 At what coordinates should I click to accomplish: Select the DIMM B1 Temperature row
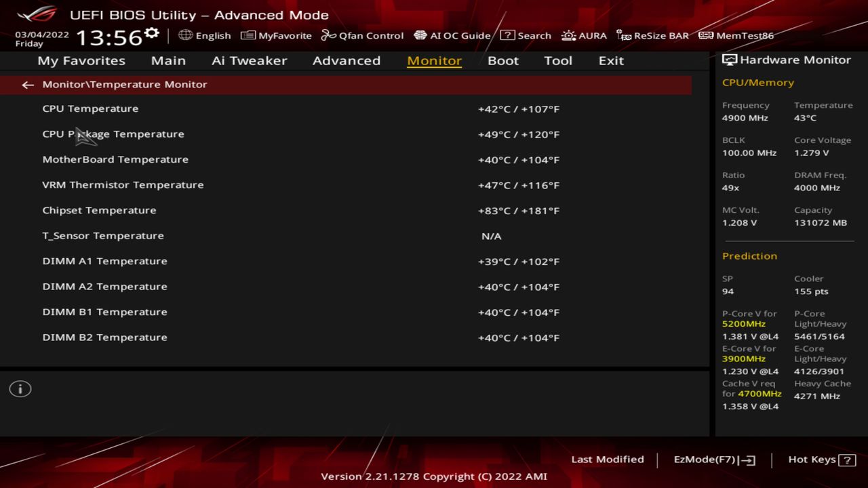click(346, 312)
